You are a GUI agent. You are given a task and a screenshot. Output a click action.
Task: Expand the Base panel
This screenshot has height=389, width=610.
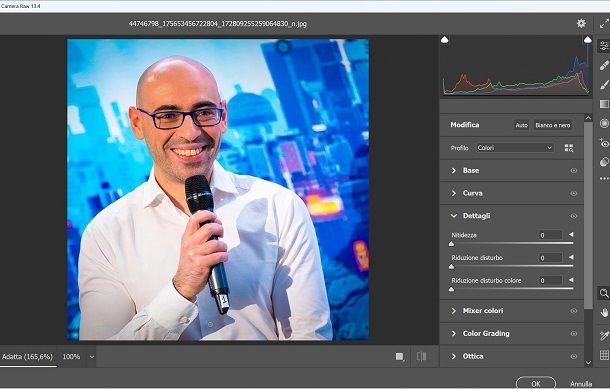coord(454,170)
